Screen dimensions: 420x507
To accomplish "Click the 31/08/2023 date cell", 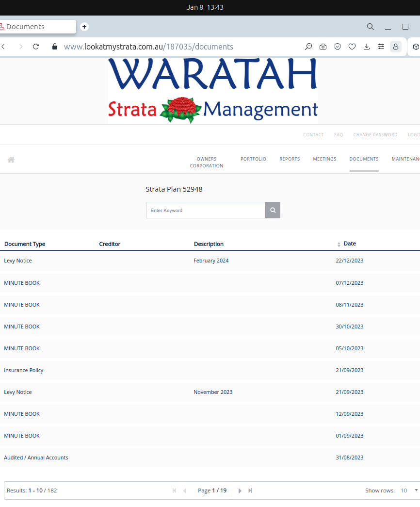I will [x=350, y=458].
